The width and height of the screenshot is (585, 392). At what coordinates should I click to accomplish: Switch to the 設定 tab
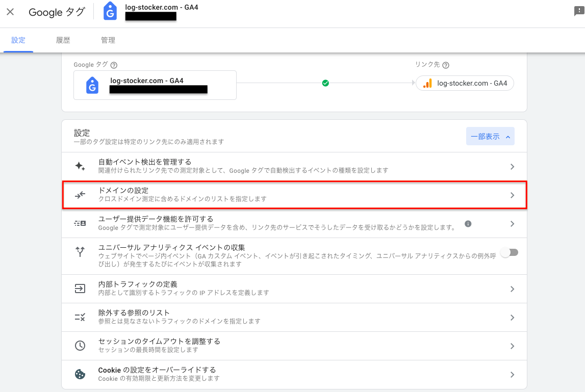click(x=18, y=40)
